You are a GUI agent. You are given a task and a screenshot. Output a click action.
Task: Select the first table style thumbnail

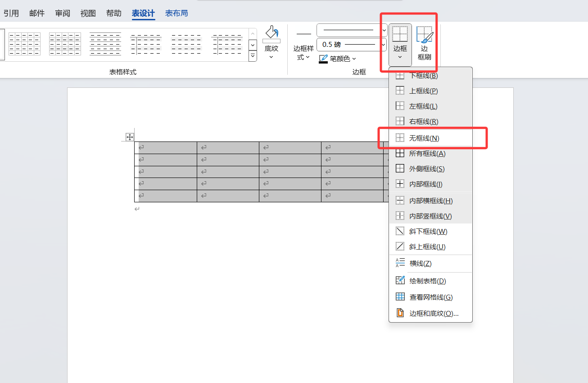tap(24, 44)
